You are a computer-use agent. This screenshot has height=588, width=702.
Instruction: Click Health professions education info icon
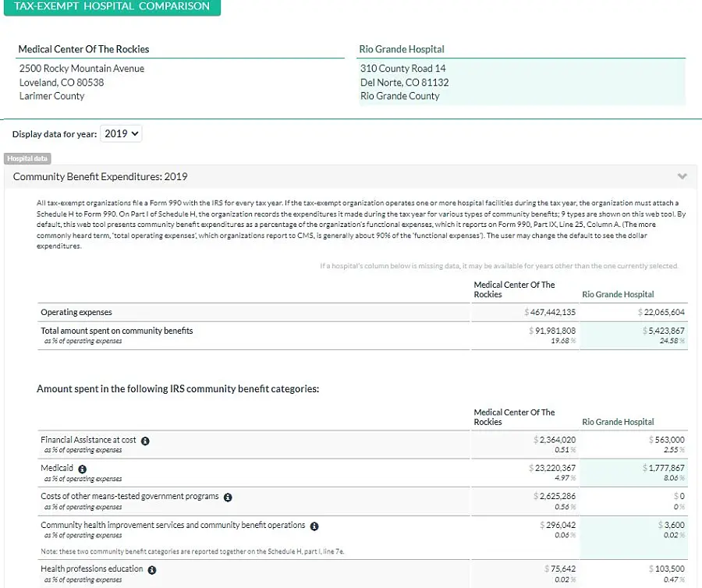point(152,570)
